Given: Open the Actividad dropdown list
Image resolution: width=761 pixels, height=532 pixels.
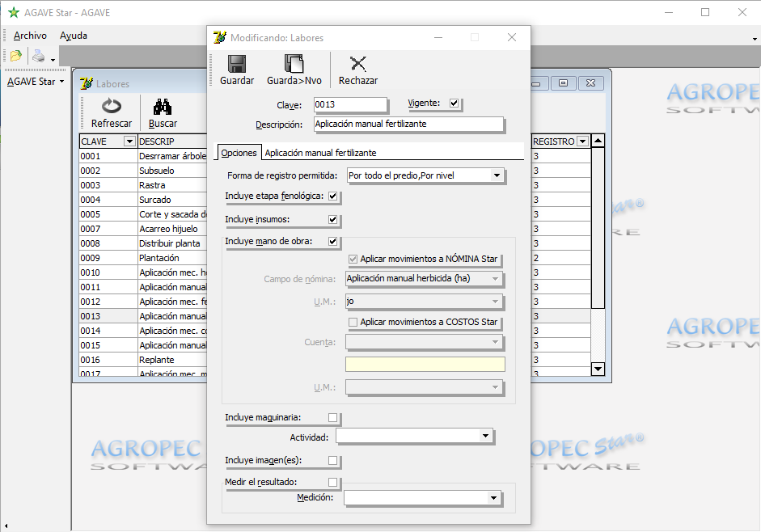Looking at the screenshot, I should 485,437.
